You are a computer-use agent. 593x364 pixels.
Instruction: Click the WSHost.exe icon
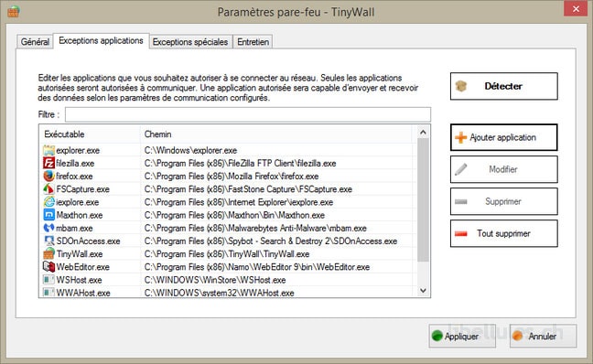(x=49, y=279)
